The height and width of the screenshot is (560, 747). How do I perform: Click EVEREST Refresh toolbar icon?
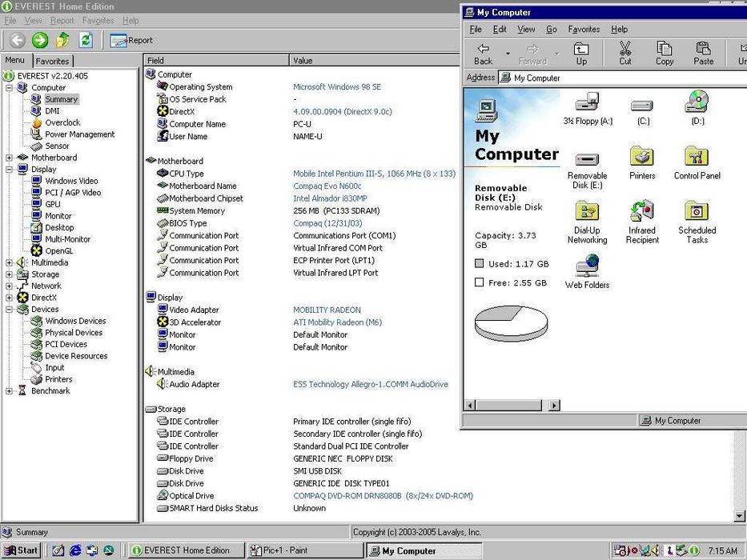coord(86,40)
